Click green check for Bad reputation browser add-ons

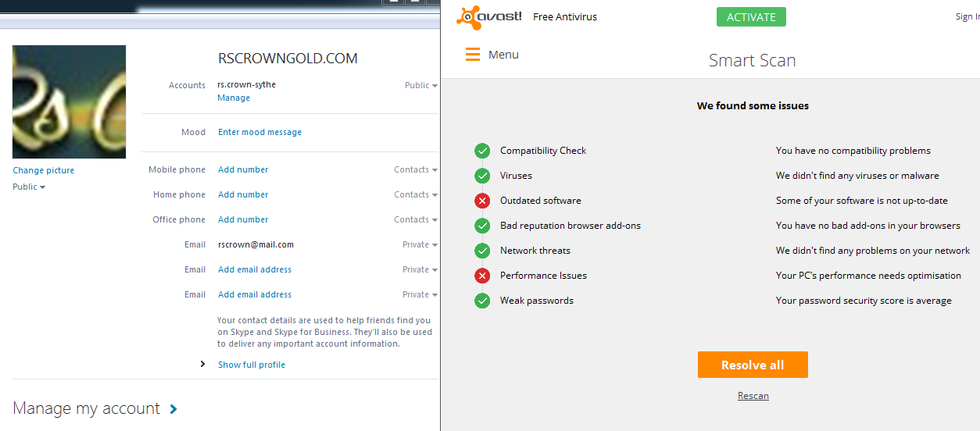(x=482, y=226)
